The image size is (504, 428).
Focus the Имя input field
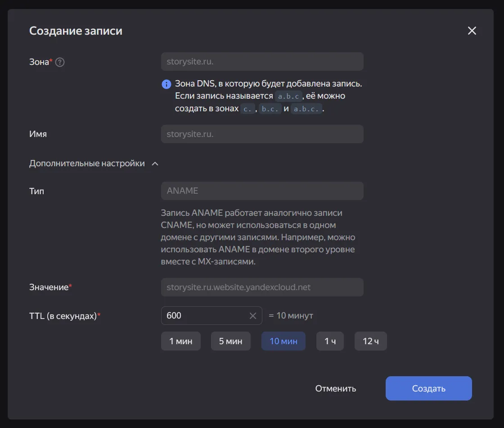coord(262,134)
